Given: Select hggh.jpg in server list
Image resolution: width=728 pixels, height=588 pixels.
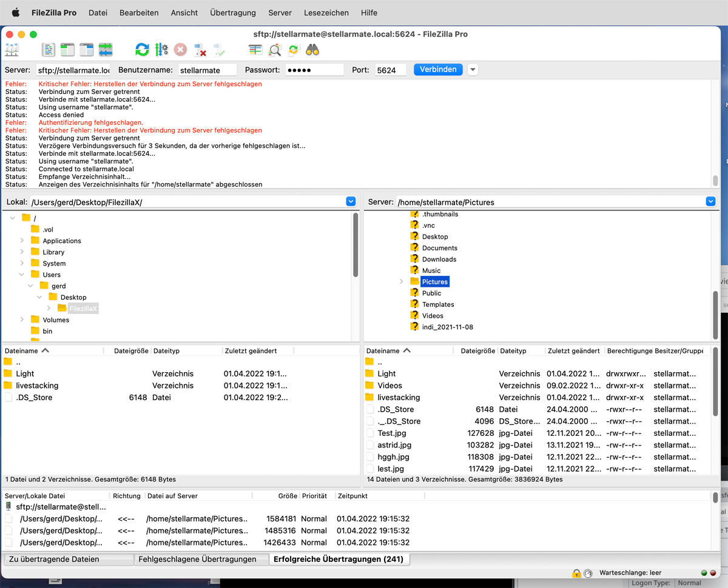Looking at the screenshot, I should [x=538, y=457].
